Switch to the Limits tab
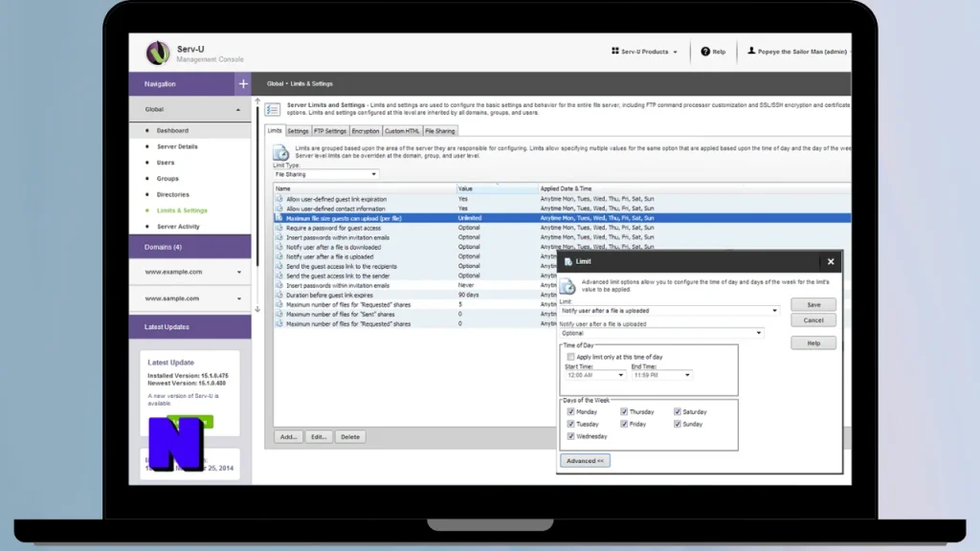This screenshot has width=980, height=551. [275, 131]
